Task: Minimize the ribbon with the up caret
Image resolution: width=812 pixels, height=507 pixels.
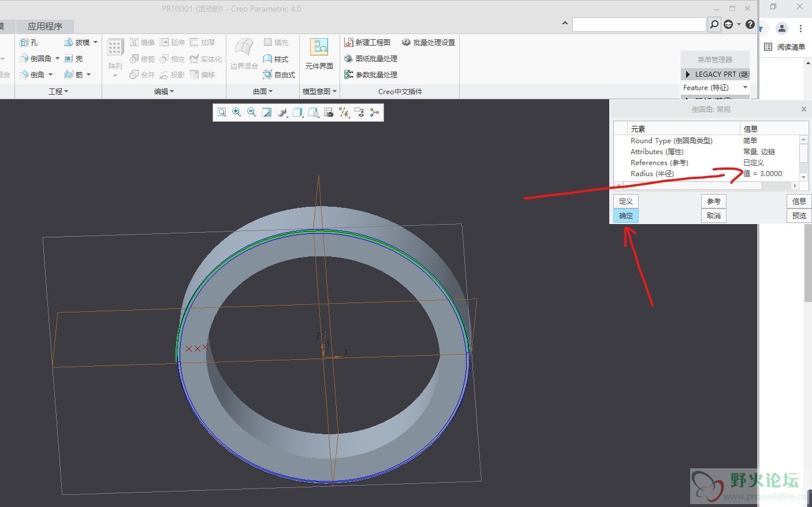Action: pos(565,24)
